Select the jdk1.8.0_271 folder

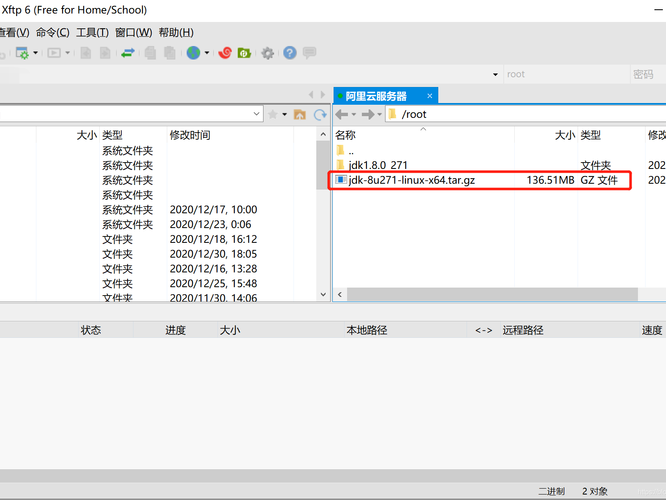click(372, 165)
